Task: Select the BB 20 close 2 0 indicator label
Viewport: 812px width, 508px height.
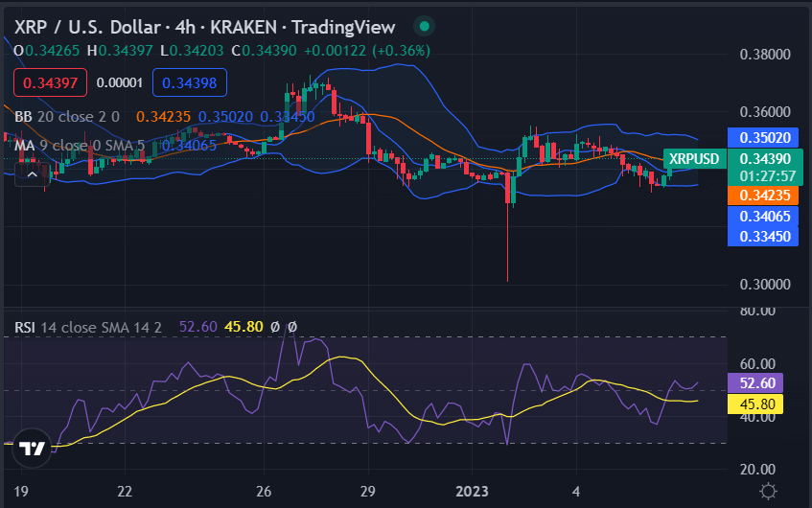Action: [x=67, y=117]
